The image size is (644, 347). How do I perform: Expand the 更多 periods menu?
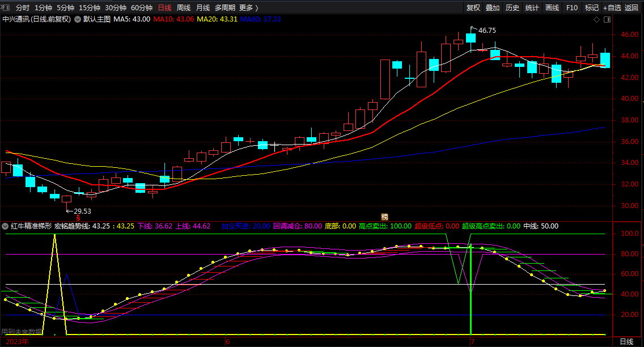coord(248,8)
